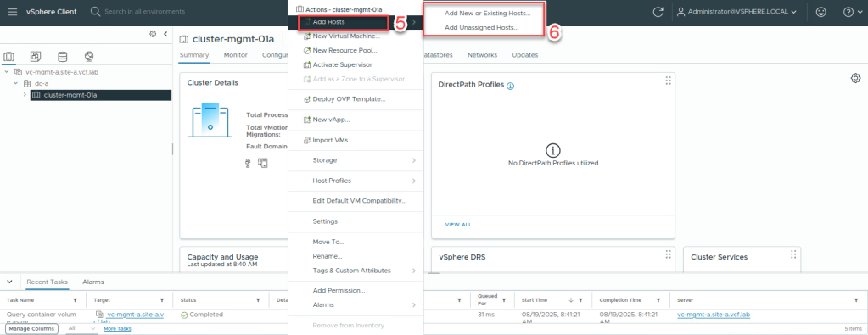
Task: Click the host icon under Fault Domain
Action: 263,163
